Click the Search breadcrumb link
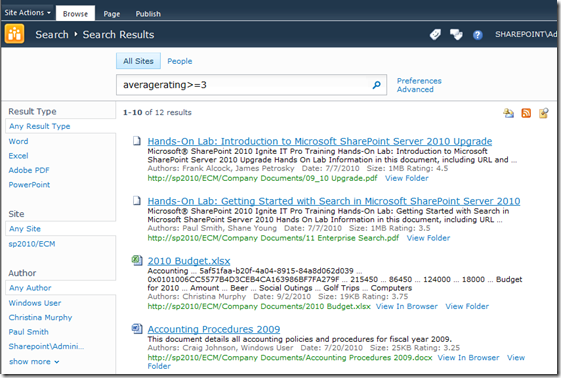The height and width of the screenshot is (378, 561). click(x=52, y=35)
